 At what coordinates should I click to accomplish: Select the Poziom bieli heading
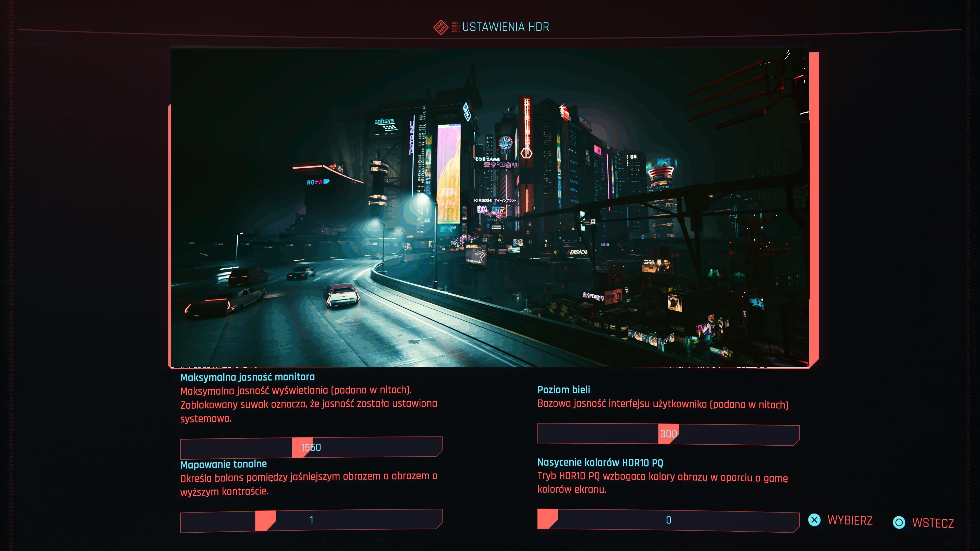(x=563, y=390)
